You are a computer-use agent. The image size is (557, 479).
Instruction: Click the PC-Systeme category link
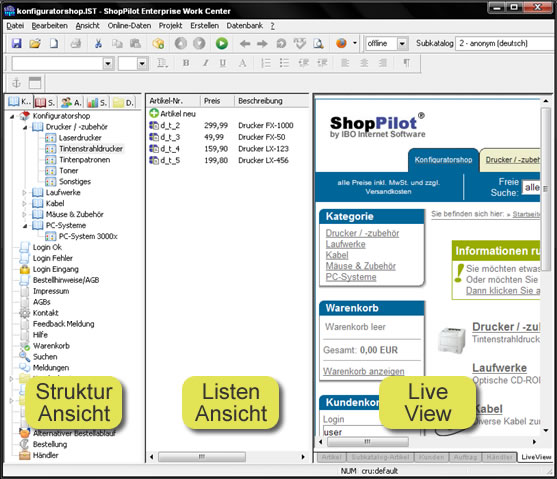[x=351, y=277]
